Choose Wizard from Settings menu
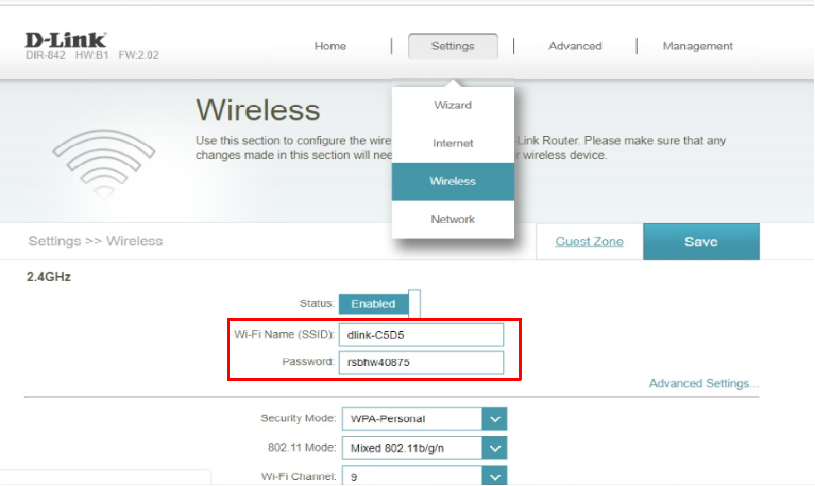The image size is (815, 486). click(x=453, y=105)
